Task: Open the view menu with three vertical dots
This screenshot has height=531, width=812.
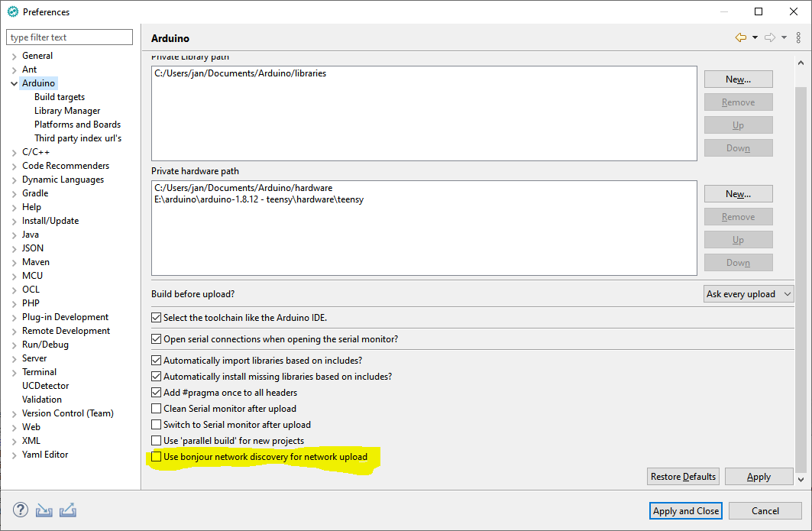Action: [x=798, y=36]
